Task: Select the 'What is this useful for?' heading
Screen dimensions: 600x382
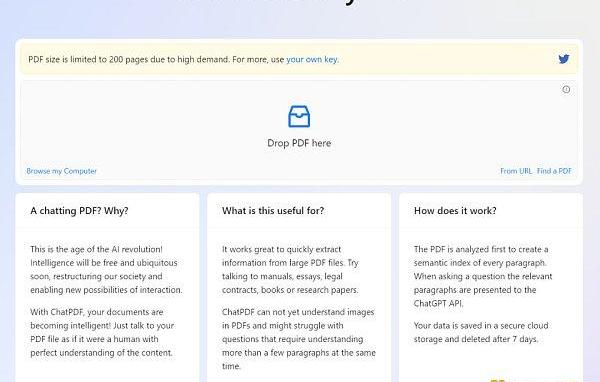Action: click(273, 211)
